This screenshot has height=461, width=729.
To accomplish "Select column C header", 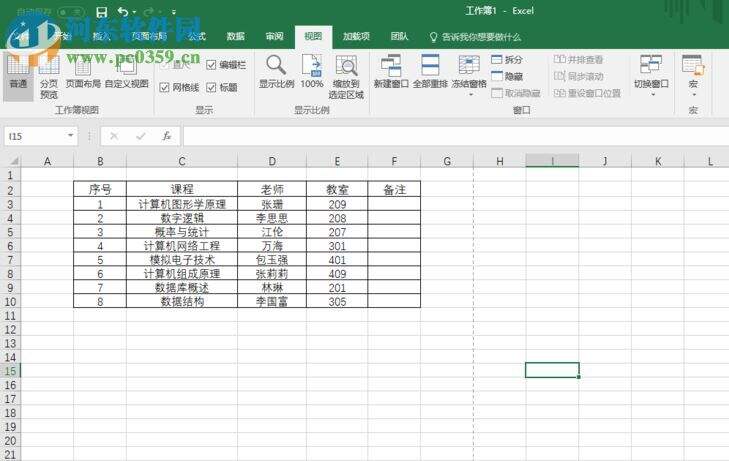I will (182, 161).
